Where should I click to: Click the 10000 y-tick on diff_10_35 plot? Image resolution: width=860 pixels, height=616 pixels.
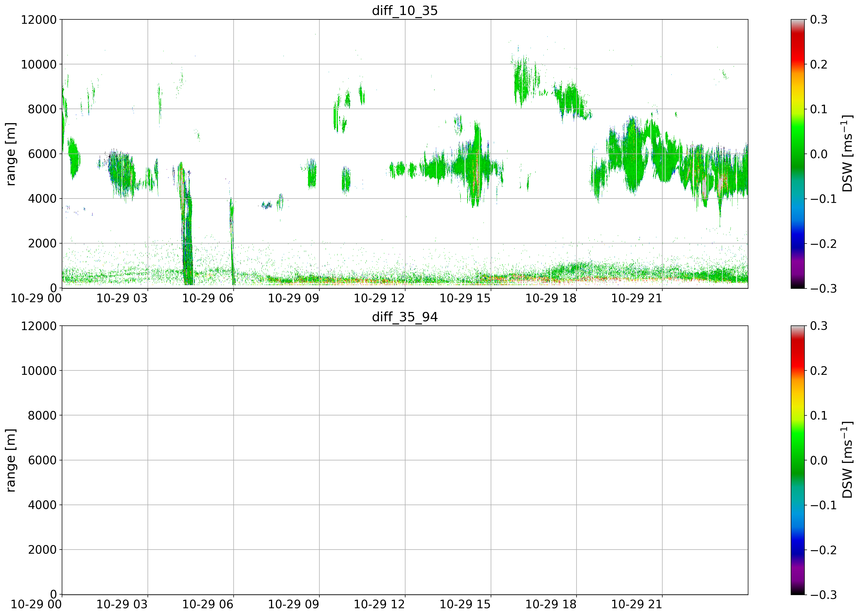tap(39, 64)
